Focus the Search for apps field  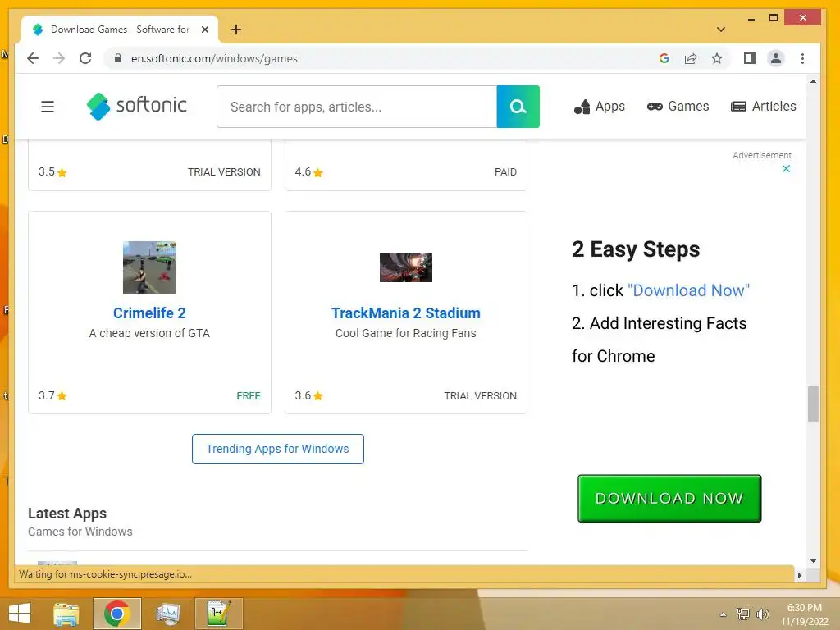point(357,107)
